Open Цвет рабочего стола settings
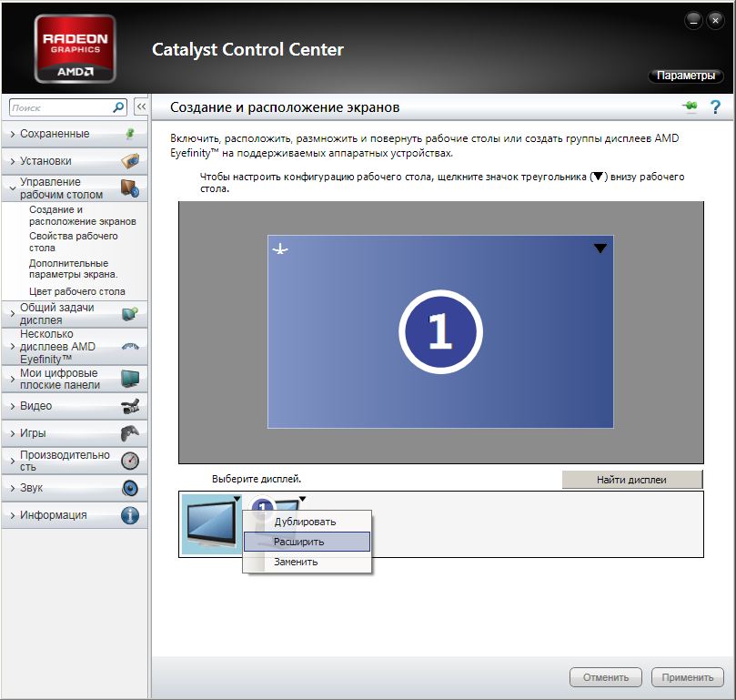 click(x=76, y=291)
